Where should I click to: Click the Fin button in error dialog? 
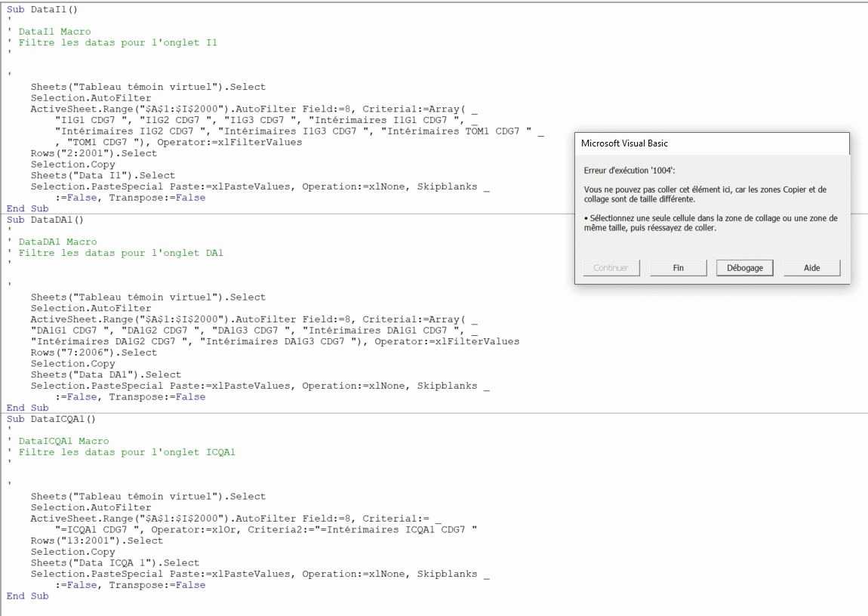[678, 268]
